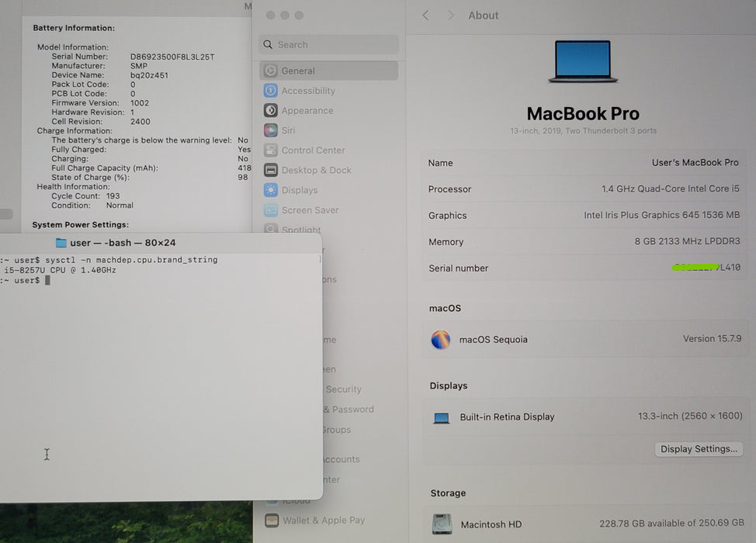Viewport: 756px width, 543px height.
Task: Open Display Settings button
Action: [x=699, y=449]
